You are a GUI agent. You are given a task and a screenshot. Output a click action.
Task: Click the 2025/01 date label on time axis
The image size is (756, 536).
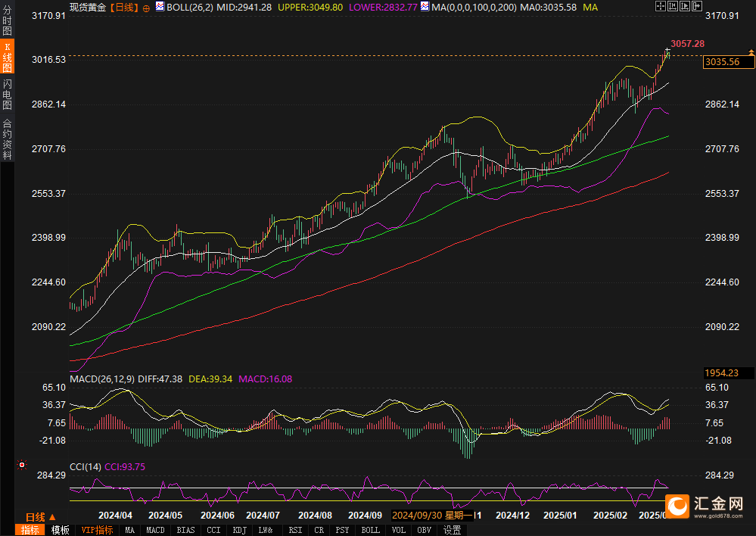(560, 516)
